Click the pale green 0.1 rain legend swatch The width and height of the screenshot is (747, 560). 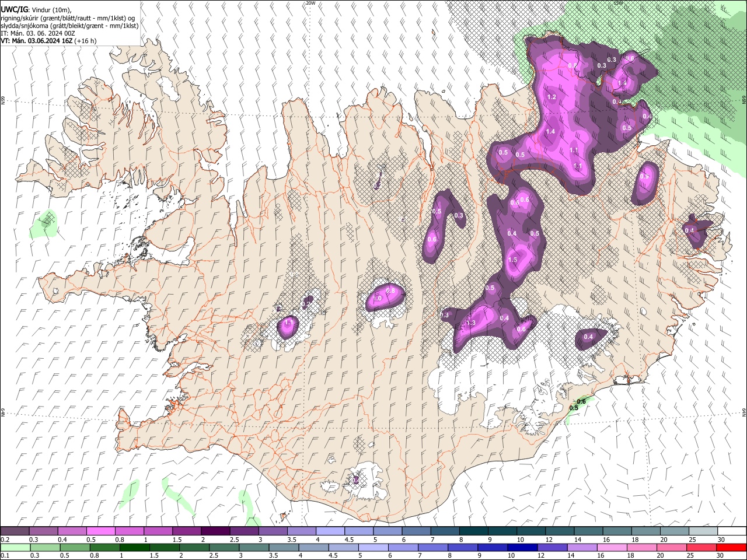pos(15,548)
